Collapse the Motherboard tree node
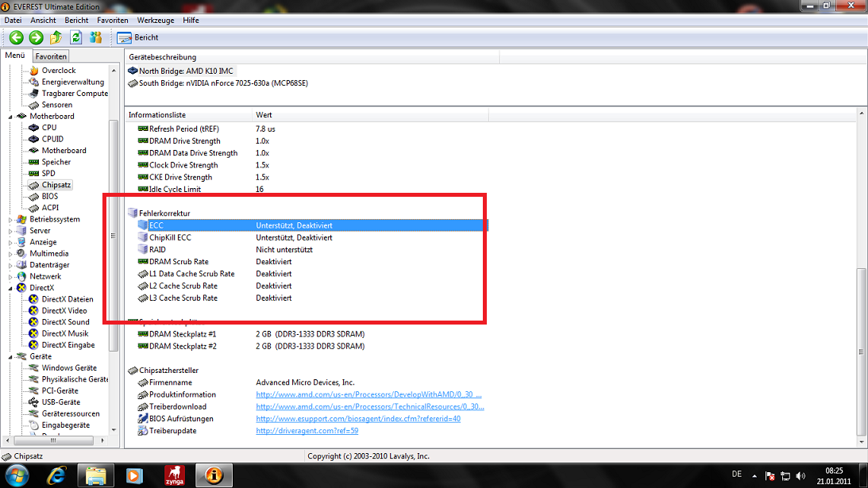 (x=10, y=117)
